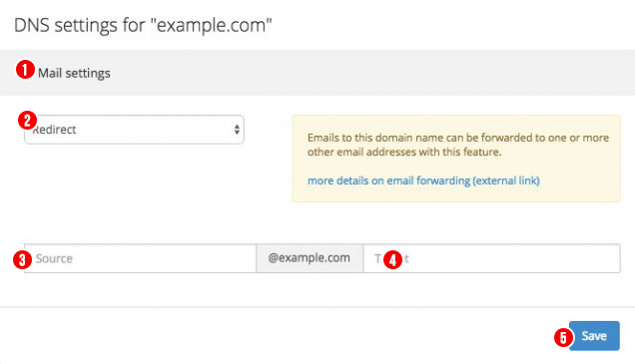
Task: Click the Mail settings label text
Action: [74, 73]
